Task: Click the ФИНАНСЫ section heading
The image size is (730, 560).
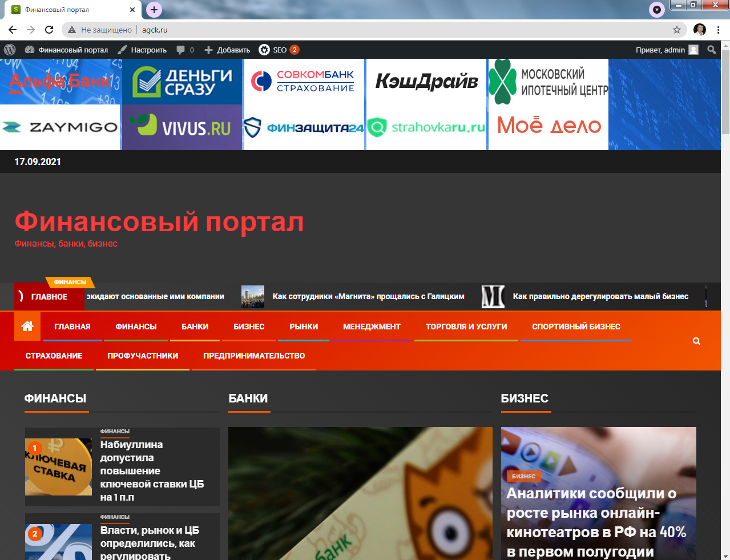Action: (x=55, y=398)
